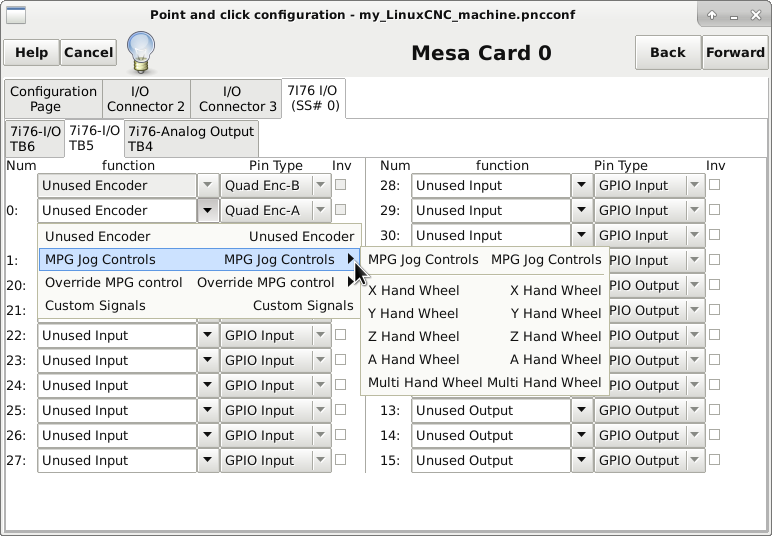Open function dropdown arrow for pin 13
This screenshot has height=536, width=772.
[x=582, y=410]
